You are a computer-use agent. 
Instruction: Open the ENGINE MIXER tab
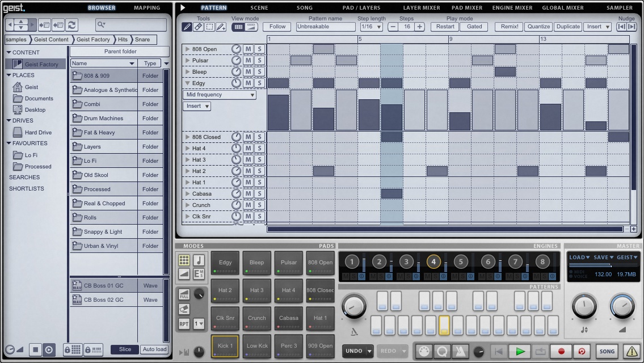tap(512, 8)
